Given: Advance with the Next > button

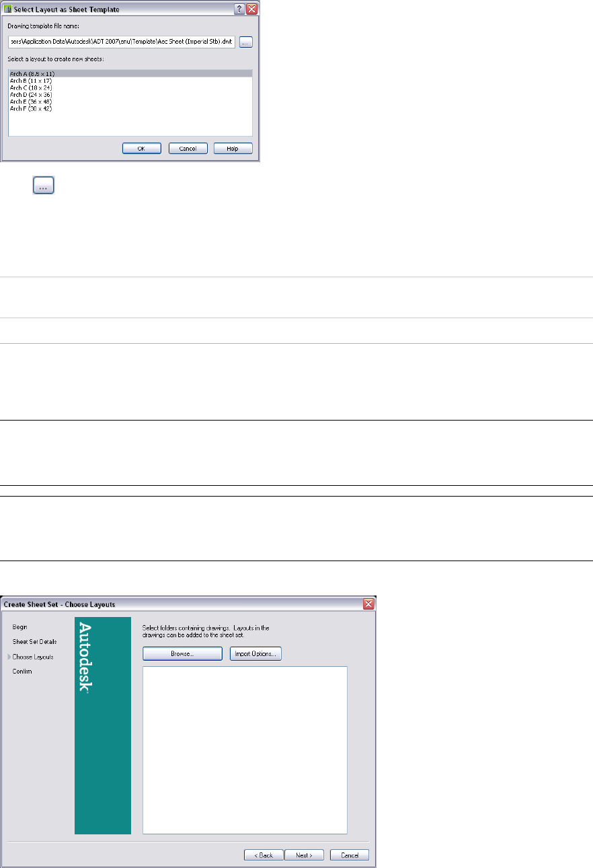Looking at the screenshot, I should tap(304, 855).
